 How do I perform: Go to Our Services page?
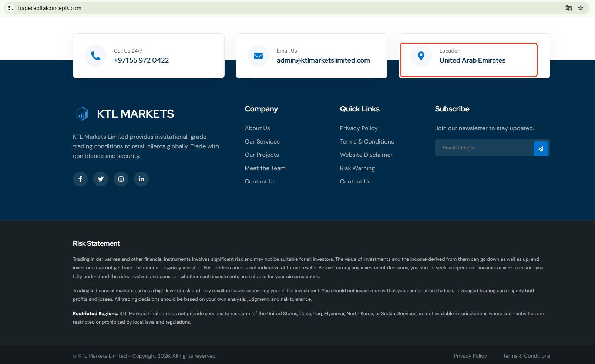pos(262,142)
